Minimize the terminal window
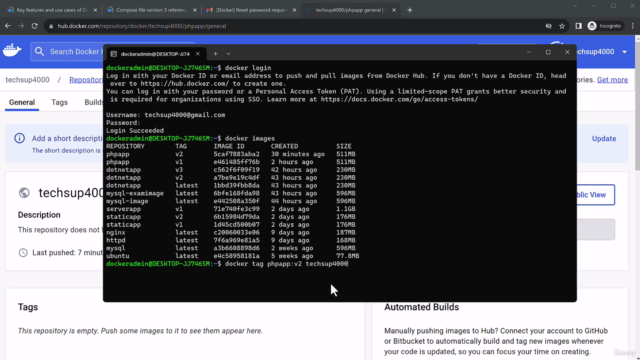The height and width of the screenshot is (360, 640). pyautogui.click(x=529, y=52)
